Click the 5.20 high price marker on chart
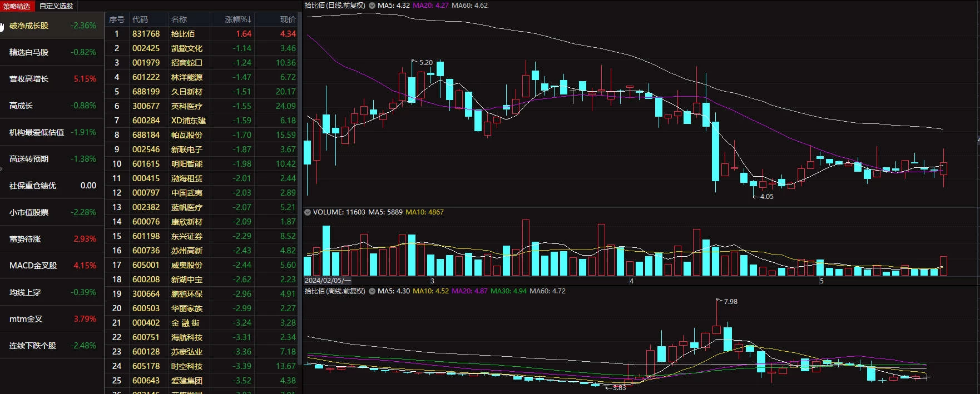The image size is (980, 394). 425,63
